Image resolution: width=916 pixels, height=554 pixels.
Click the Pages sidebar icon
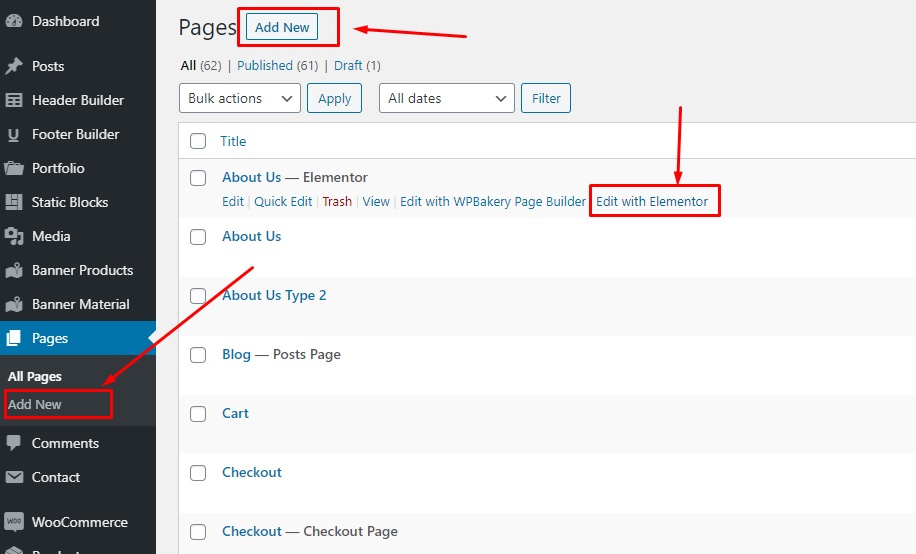[x=14, y=338]
